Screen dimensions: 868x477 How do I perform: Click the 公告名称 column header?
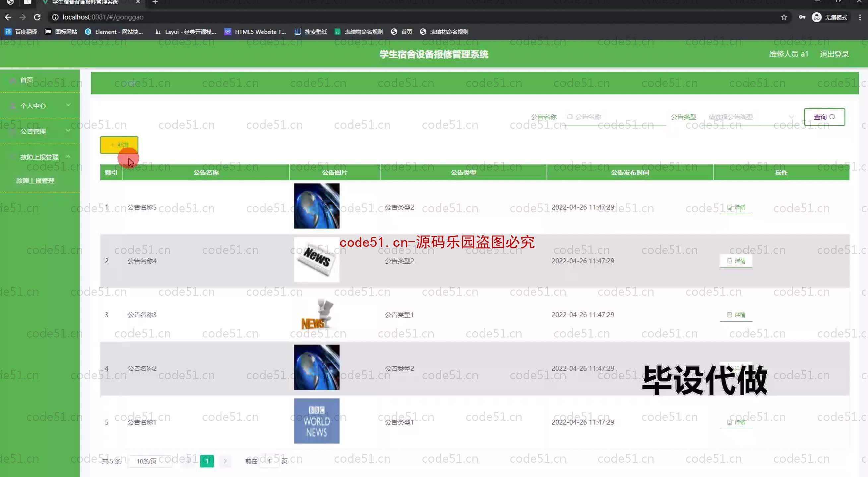point(206,172)
